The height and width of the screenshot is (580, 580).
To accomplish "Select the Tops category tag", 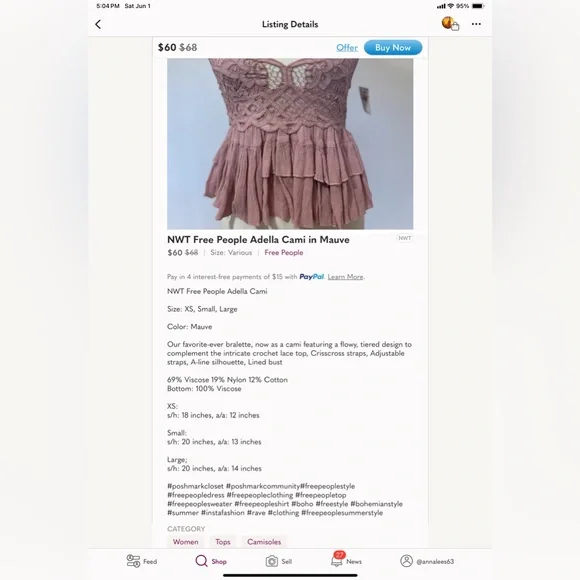I will 223,542.
